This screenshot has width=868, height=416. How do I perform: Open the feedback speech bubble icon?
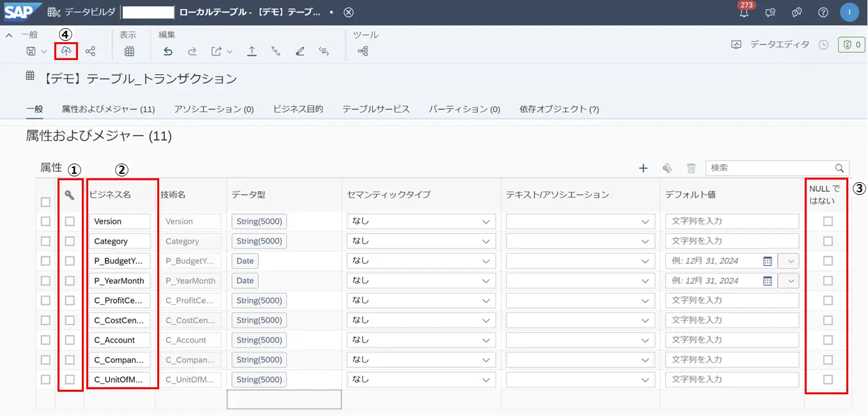770,12
